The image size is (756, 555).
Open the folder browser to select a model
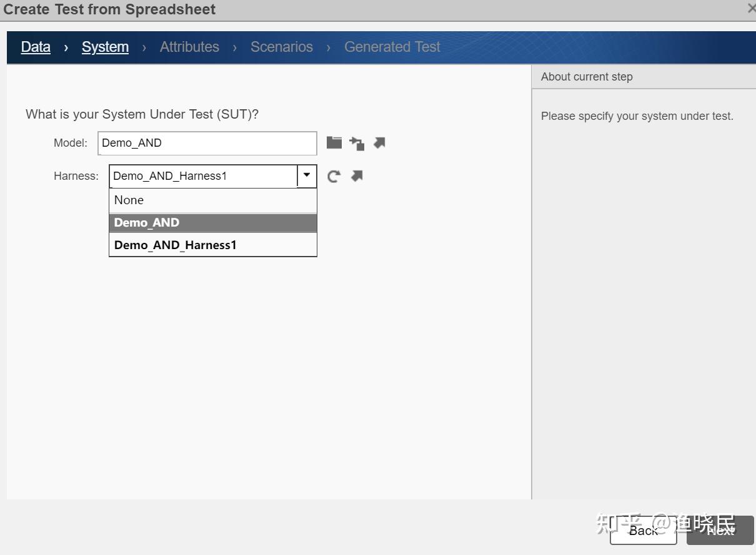point(334,142)
